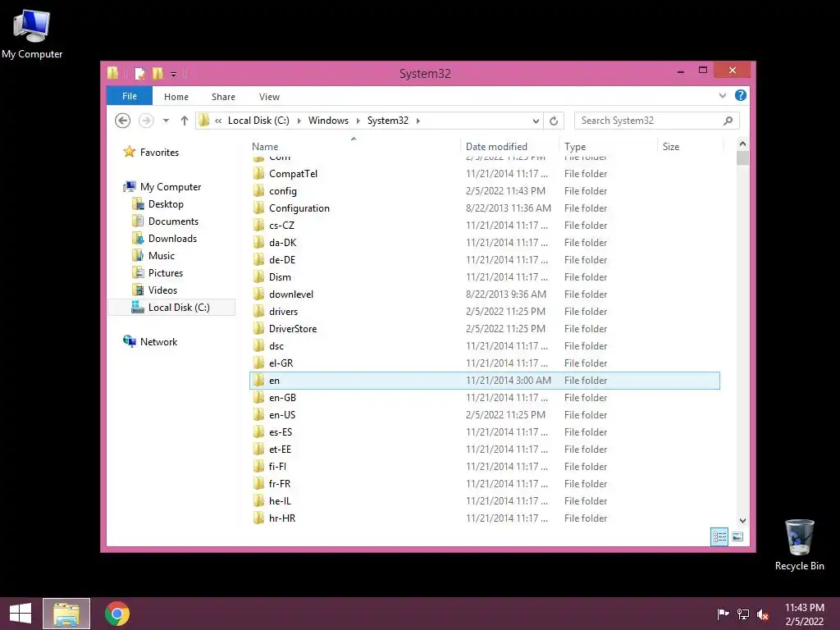Click the config folder icon
Image resolution: width=840 pixels, height=630 pixels.
pos(258,190)
